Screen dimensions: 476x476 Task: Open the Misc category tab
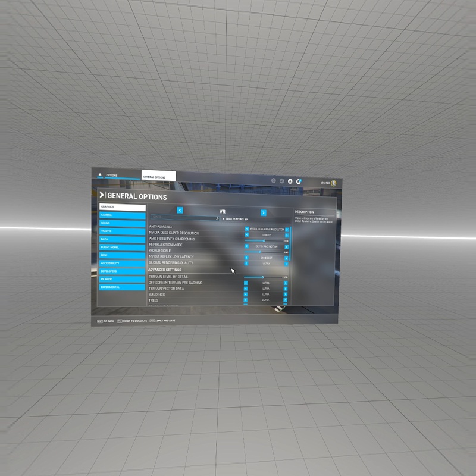click(123, 255)
